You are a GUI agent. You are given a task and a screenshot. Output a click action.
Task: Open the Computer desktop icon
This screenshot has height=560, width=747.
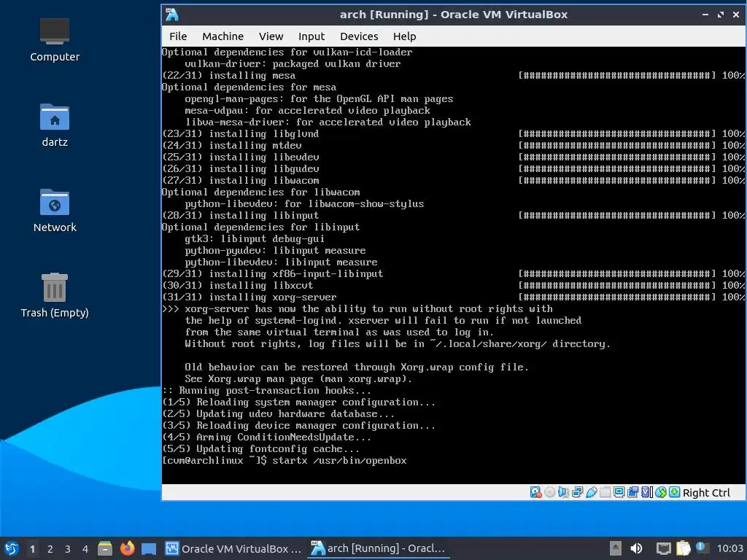click(54, 40)
